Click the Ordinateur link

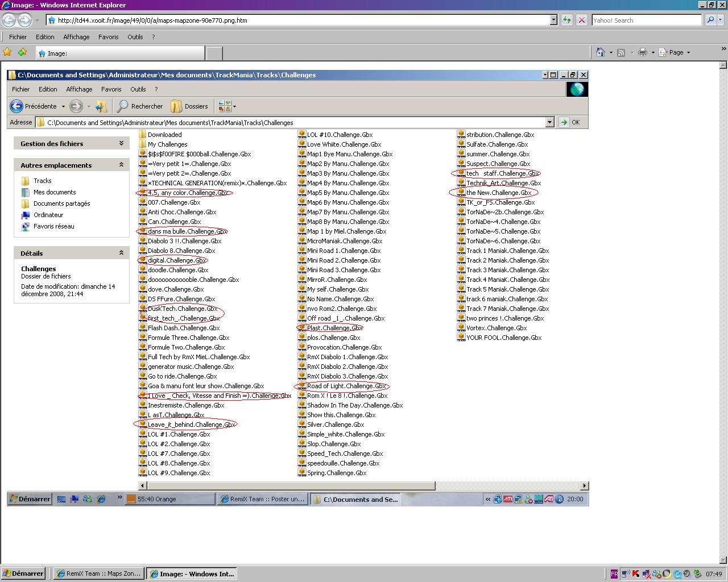48,215
